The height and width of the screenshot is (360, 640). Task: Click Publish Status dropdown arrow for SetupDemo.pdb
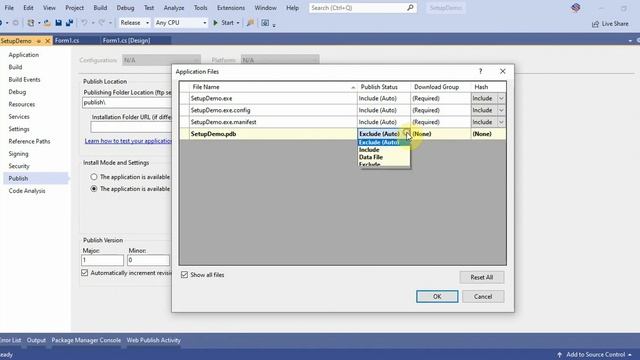(x=407, y=133)
